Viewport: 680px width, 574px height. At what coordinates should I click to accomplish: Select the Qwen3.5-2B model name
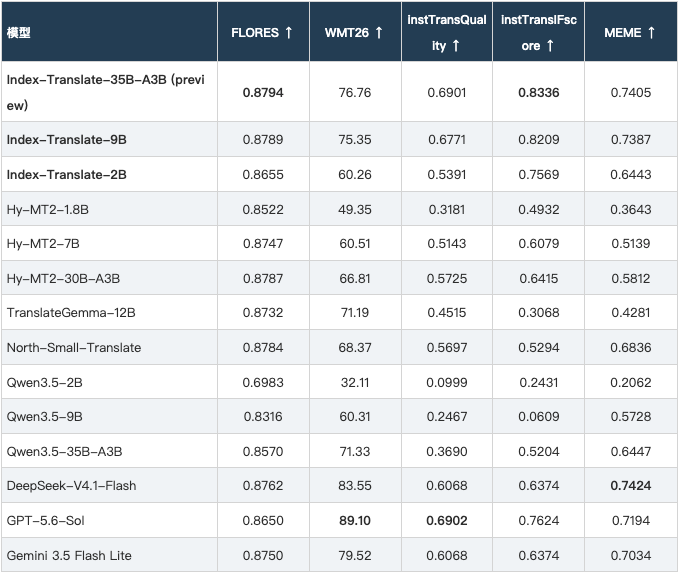point(45,382)
